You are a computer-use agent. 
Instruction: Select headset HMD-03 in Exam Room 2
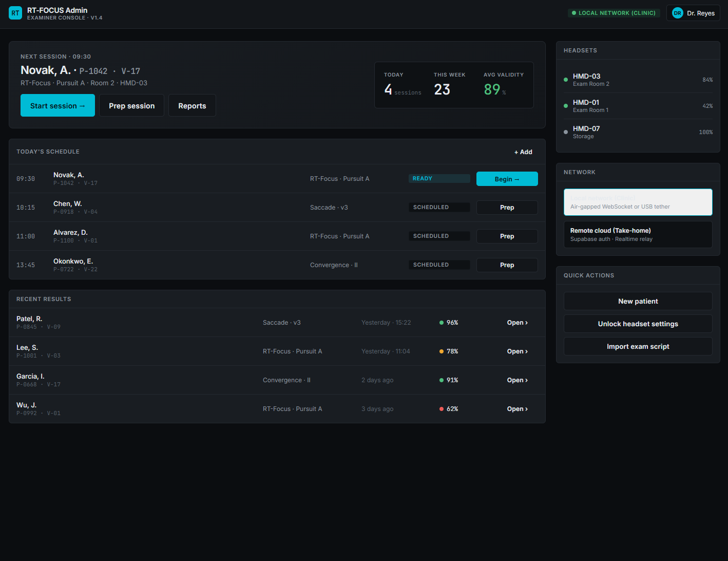tap(638, 80)
